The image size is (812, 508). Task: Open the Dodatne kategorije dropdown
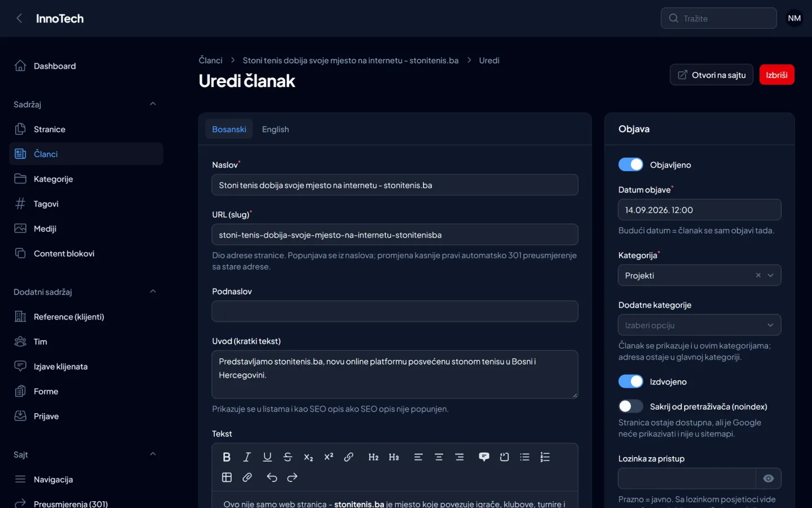[x=700, y=325]
